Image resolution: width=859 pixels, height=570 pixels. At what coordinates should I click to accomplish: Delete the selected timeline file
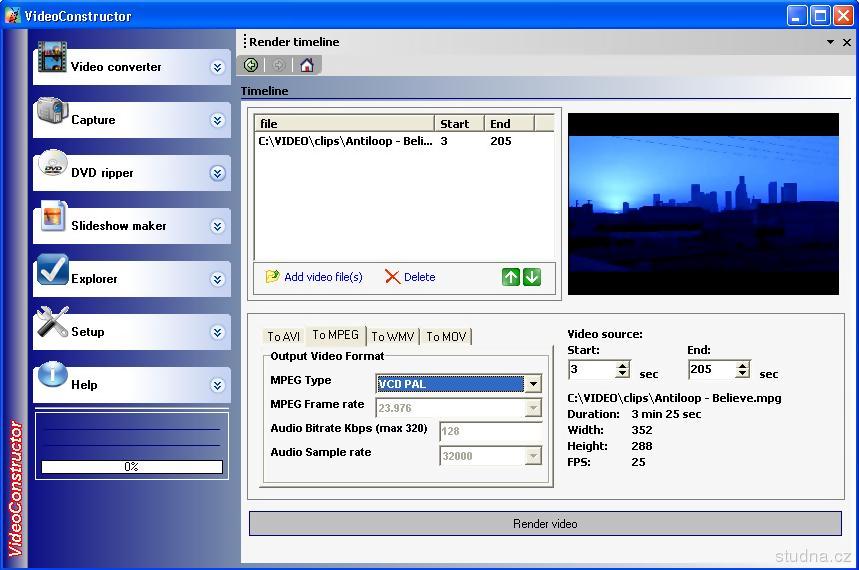(410, 277)
